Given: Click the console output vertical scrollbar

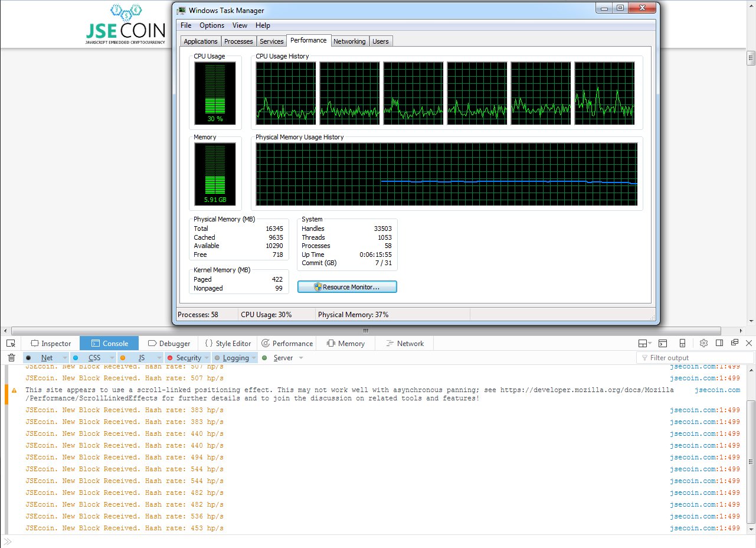Looking at the screenshot, I should (x=751, y=461).
